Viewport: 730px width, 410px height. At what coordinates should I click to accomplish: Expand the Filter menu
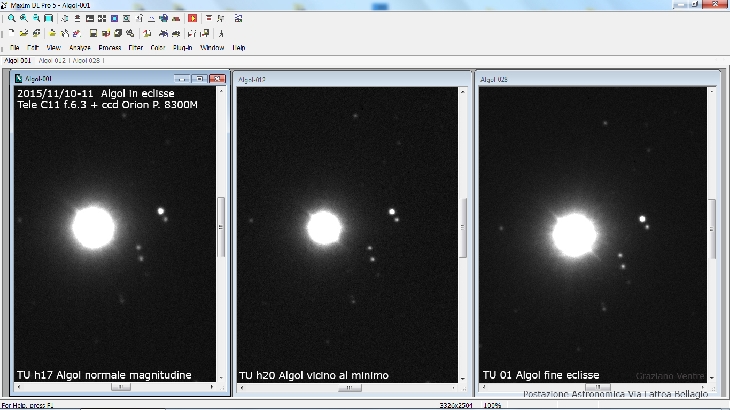tap(136, 47)
